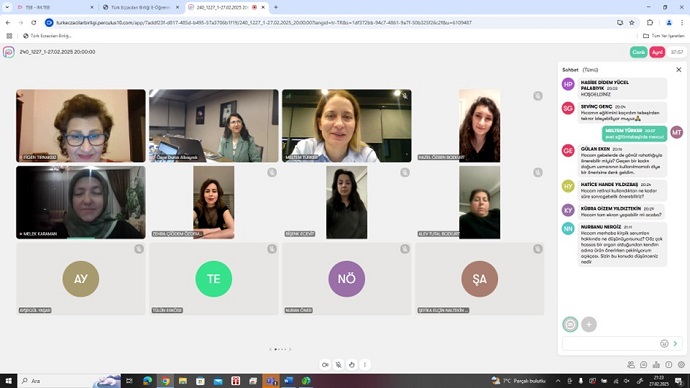The width and height of the screenshot is (690, 388).
Task: Click the chat bubble icon at bottom right
Action: pyautogui.click(x=644, y=365)
